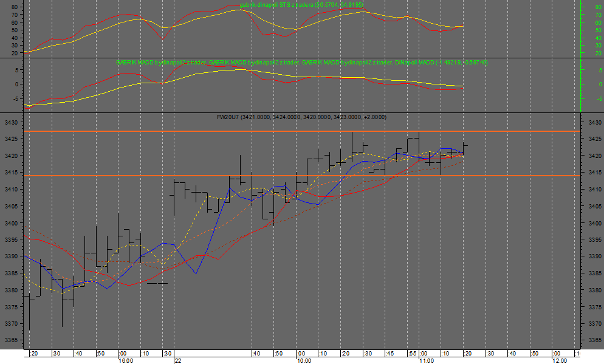This screenshot has width=604, height=364.
Task: Click the 3430 label on left price axis
Action: (x=11, y=123)
